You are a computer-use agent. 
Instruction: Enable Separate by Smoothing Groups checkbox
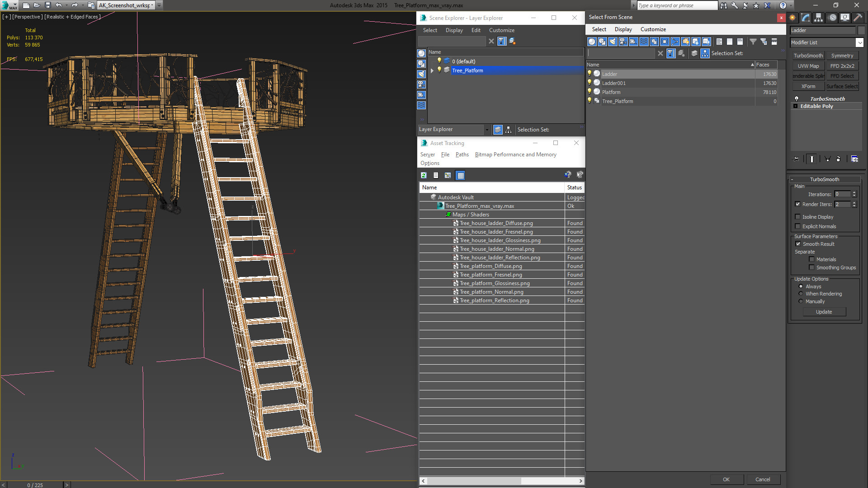[811, 267]
